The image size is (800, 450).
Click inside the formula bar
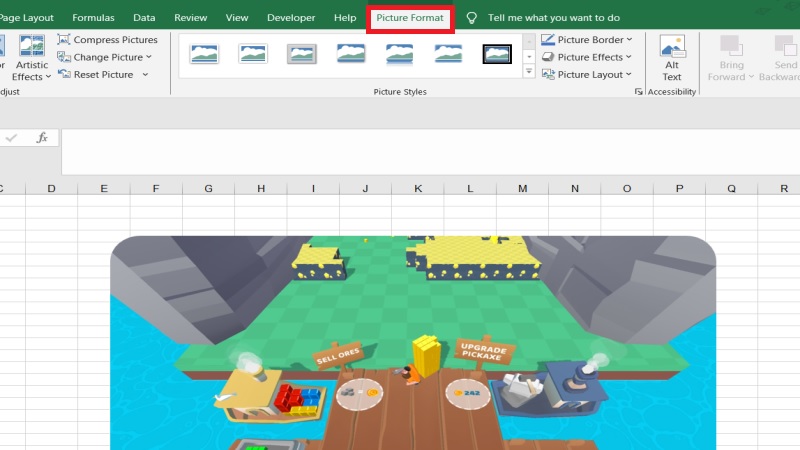coord(431,152)
